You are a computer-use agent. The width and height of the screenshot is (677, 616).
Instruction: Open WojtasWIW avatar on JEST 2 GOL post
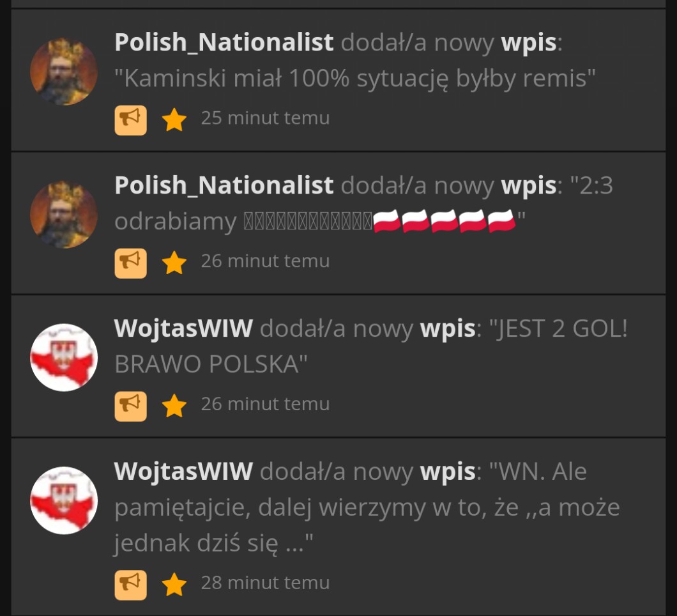click(64, 358)
